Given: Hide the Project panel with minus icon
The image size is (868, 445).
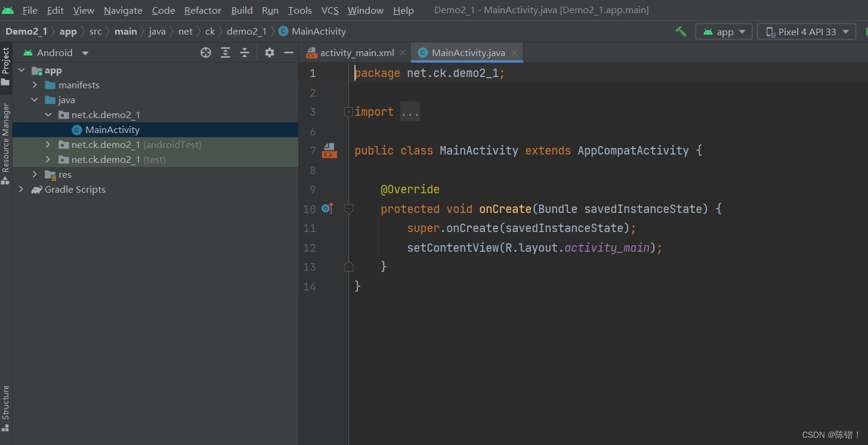Looking at the screenshot, I should pos(289,52).
